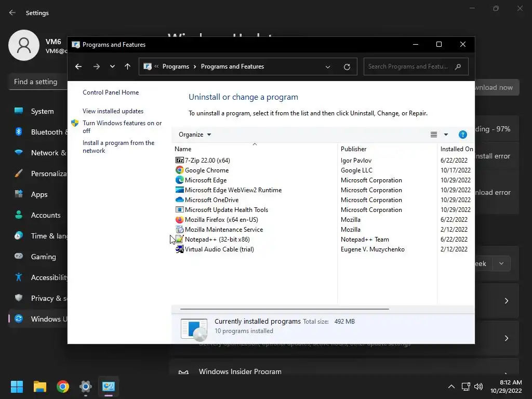Open Programs and Features help

coord(462,135)
